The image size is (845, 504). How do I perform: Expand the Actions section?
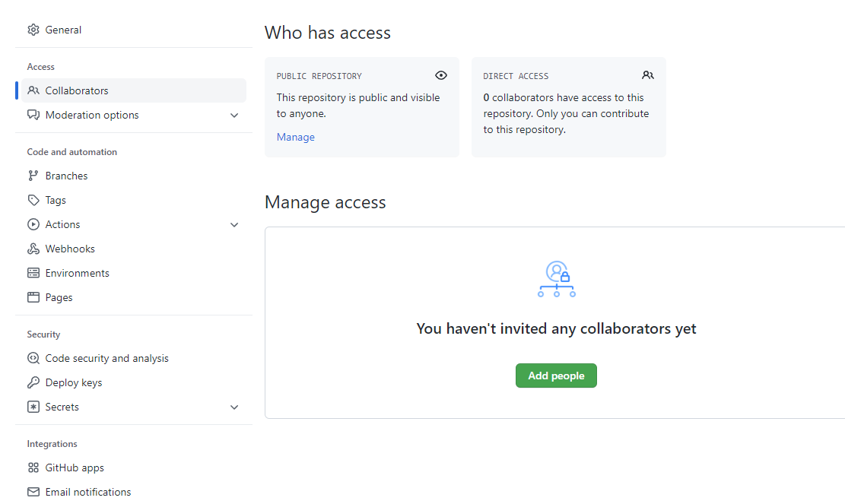tap(234, 224)
